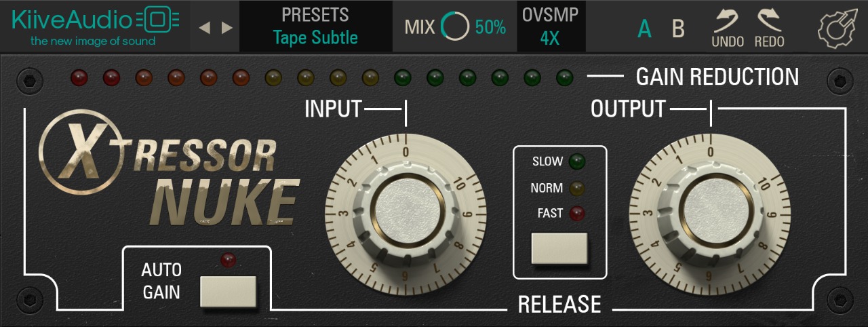Adjust the MIX knob
The image size is (868, 327).
454,27
